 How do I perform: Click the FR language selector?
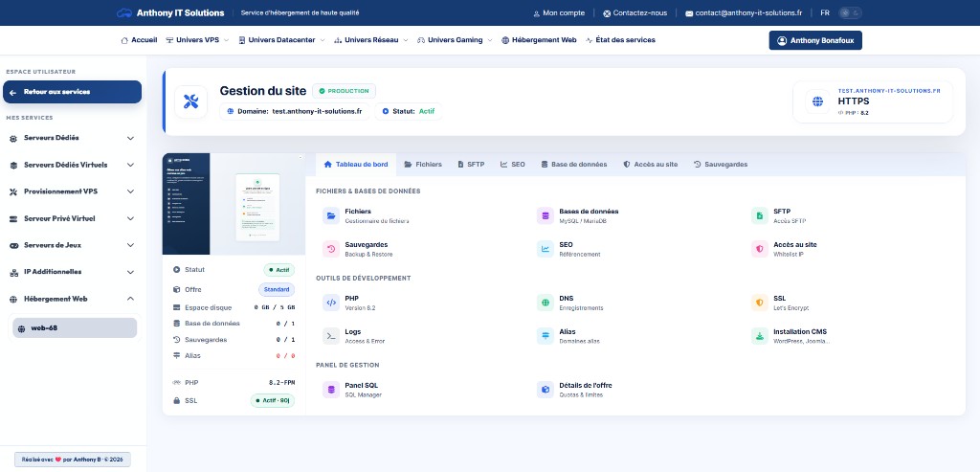point(825,13)
